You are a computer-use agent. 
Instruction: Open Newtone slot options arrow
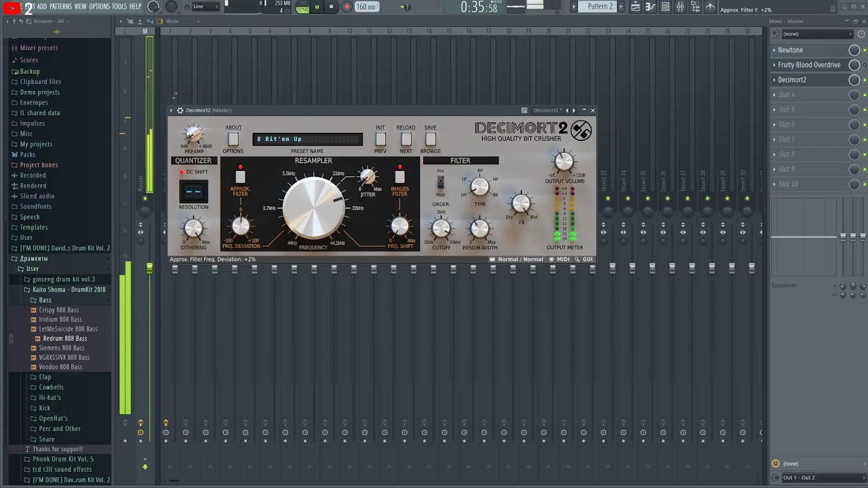point(774,50)
